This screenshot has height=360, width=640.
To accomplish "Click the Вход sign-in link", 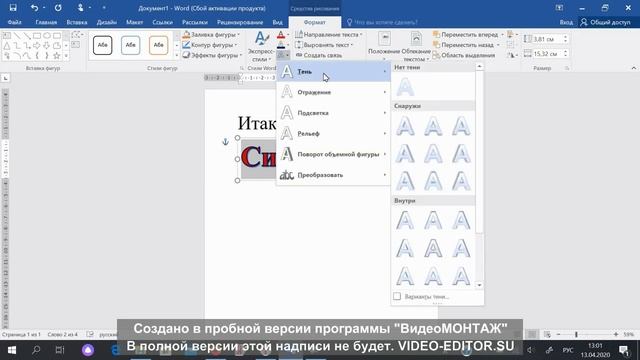I will 566,22.
